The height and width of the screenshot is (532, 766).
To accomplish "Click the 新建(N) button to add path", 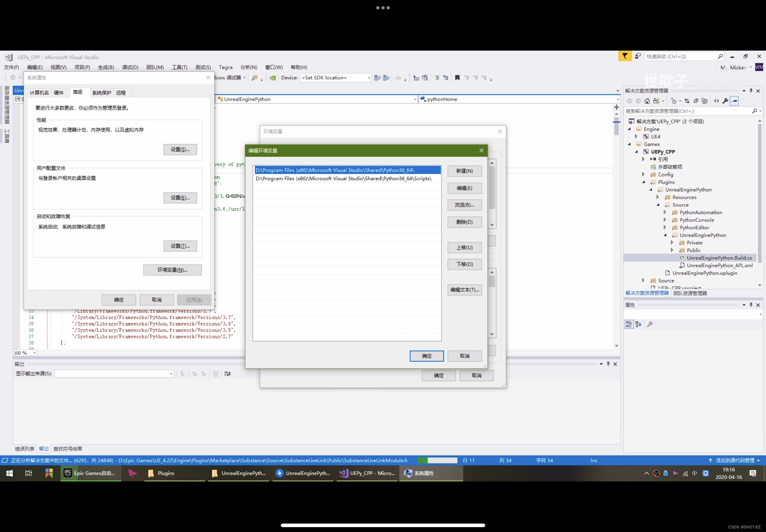I will [x=463, y=170].
